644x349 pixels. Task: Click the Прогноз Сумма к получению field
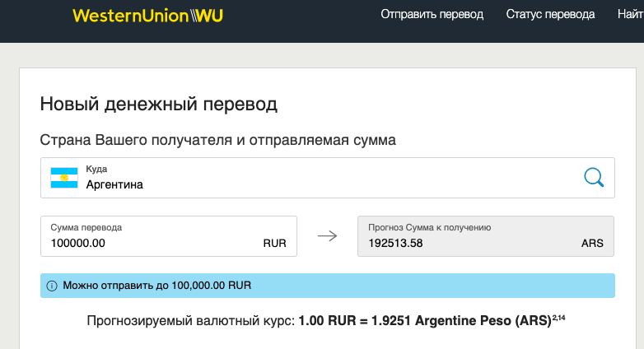pos(485,236)
